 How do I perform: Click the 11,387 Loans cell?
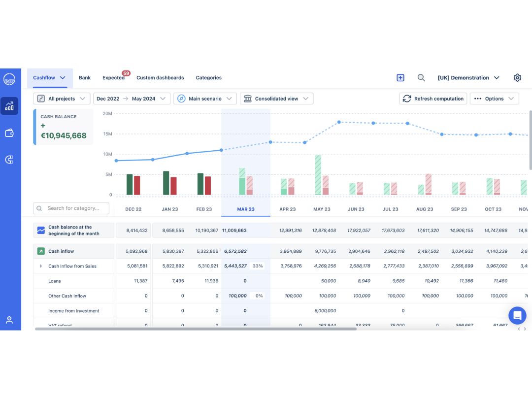[x=140, y=281]
